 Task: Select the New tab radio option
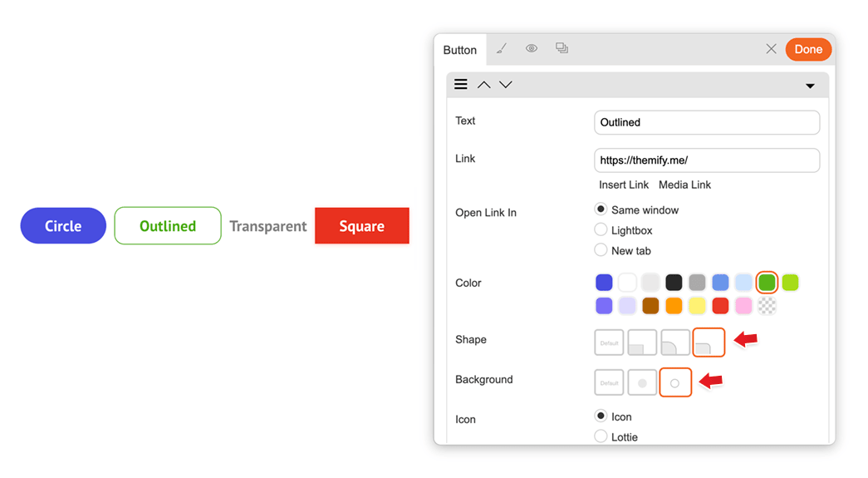pos(601,249)
